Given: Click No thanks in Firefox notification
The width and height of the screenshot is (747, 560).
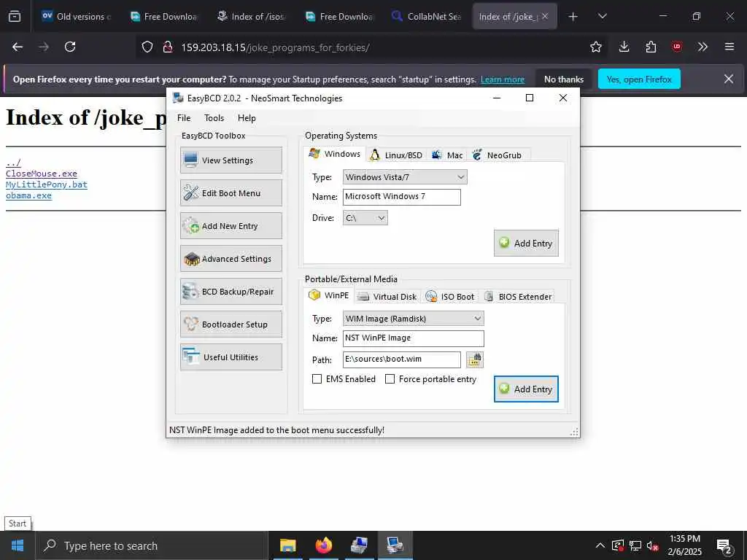Looking at the screenshot, I should click(x=564, y=79).
